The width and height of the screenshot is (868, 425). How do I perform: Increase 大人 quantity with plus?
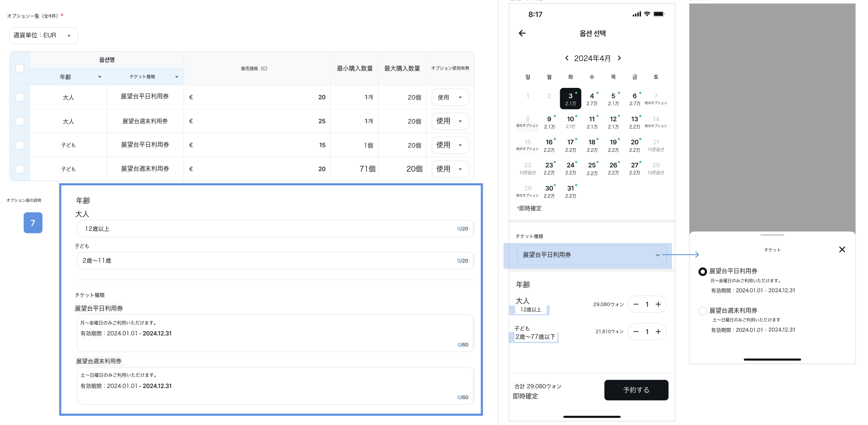pyautogui.click(x=658, y=304)
